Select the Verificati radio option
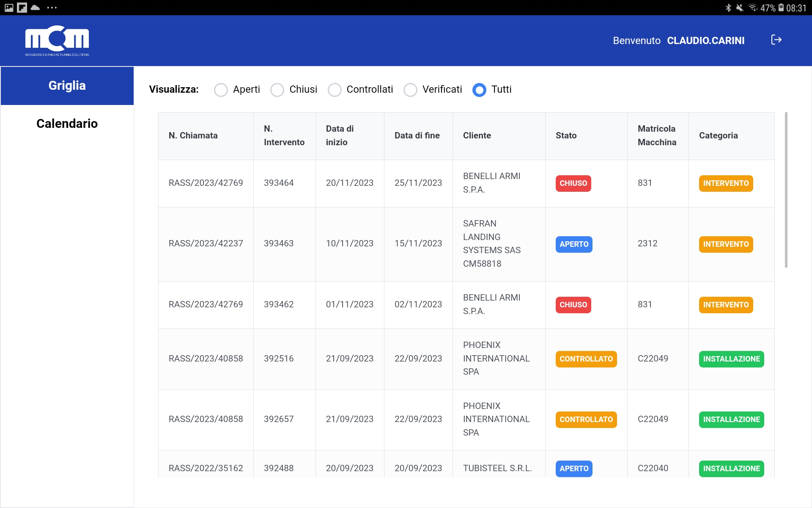 410,90
